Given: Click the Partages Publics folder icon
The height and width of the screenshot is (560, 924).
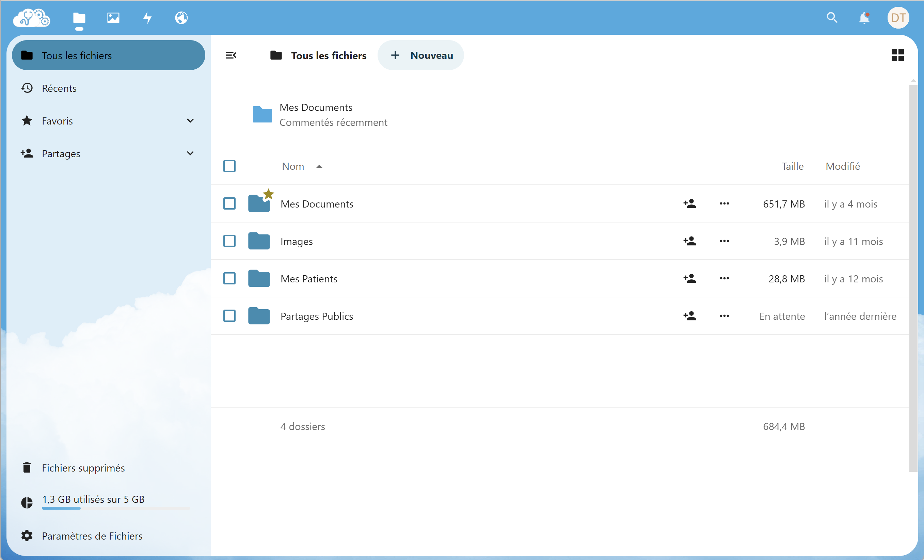Looking at the screenshot, I should pyautogui.click(x=259, y=316).
